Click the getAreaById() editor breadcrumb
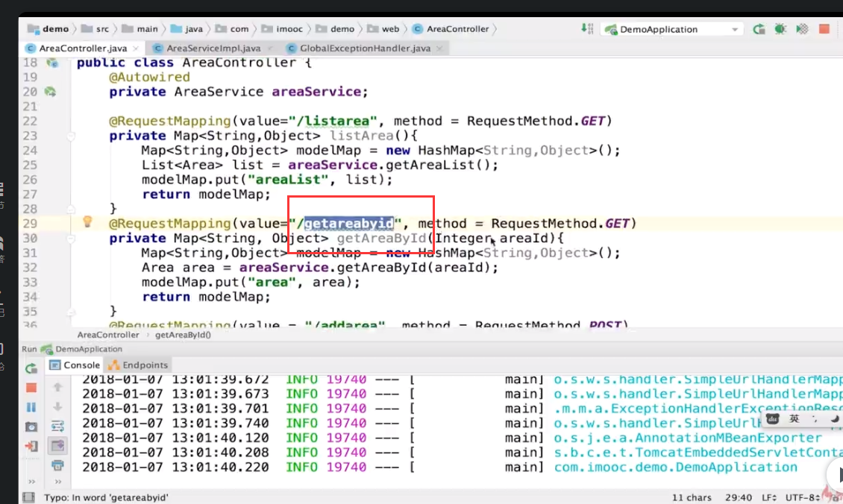The width and height of the screenshot is (843, 504). point(183,335)
